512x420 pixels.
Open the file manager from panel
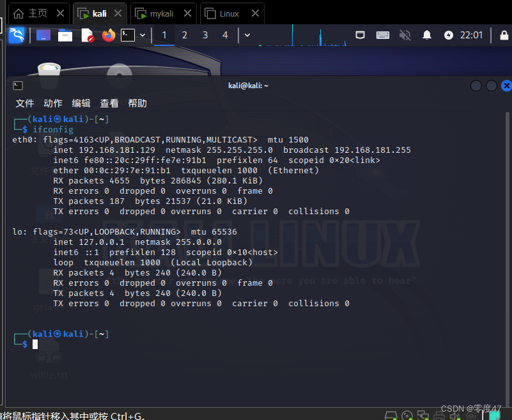click(x=65, y=35)
